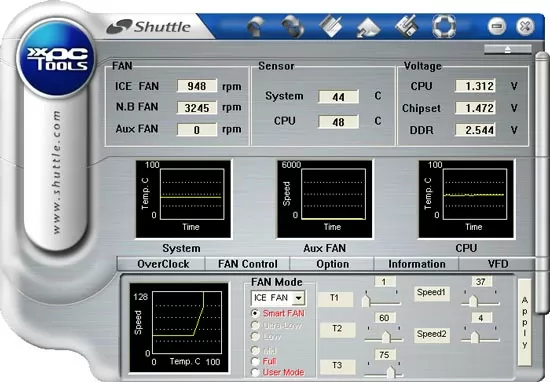Collapse the monitor panel with up-arrow button
Screen dimensions: 550x382
(508, 49)
